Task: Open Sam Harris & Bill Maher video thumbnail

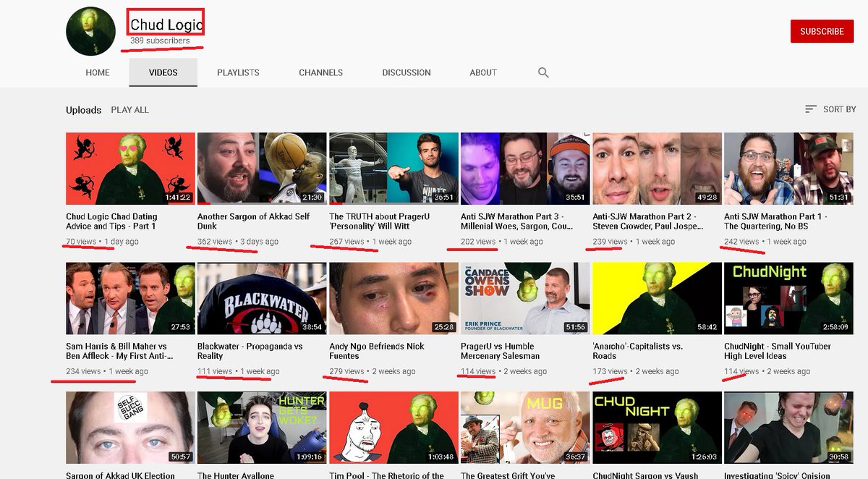Action: [130, 298]
